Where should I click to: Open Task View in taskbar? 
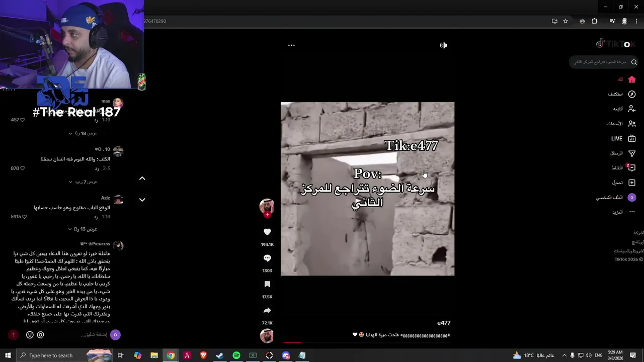coord(121,355)
